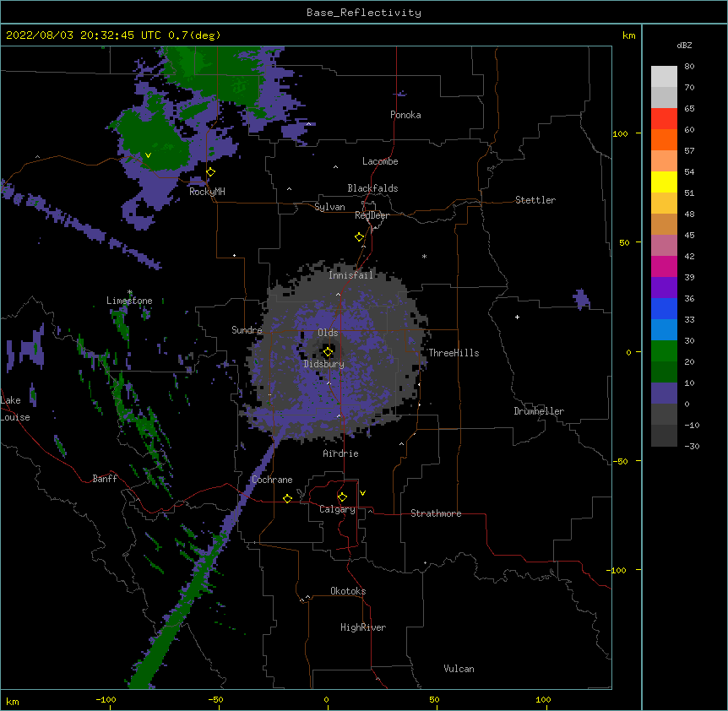The width and height of the screenshot is (728, 711).
Task: Select the royal blue 36 dBZ legend swatch
Action: 664,308
